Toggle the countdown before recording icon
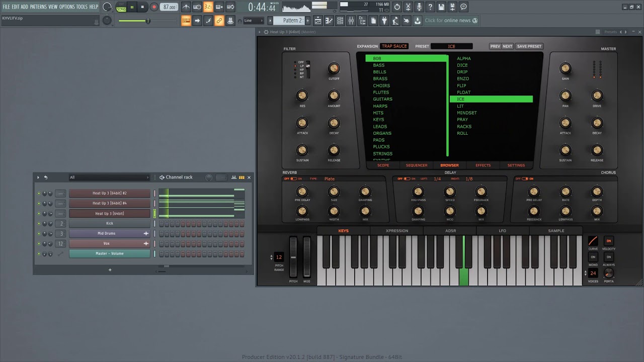The width and height of the screenshot is (644, 362). (x=208, y=7)
